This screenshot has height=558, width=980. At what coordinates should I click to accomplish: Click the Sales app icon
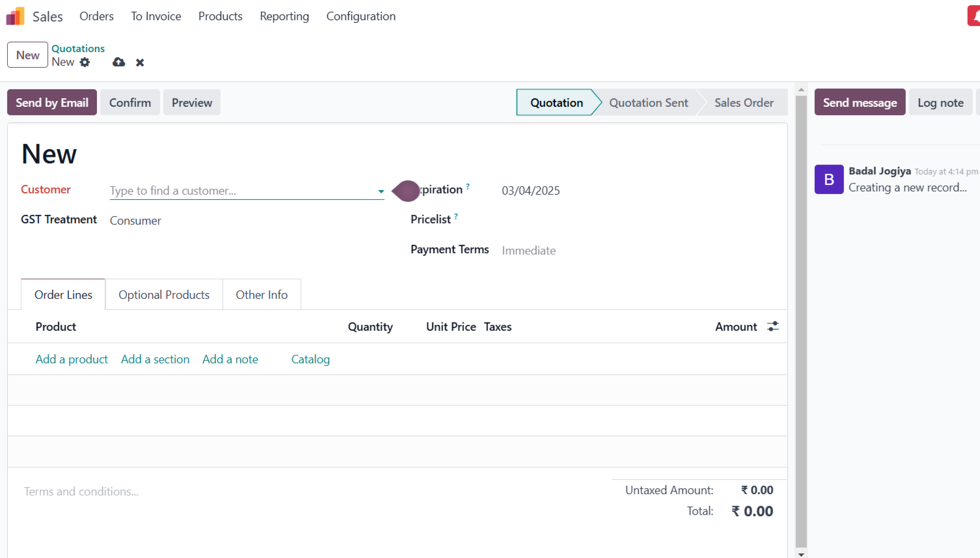(15, 16)
